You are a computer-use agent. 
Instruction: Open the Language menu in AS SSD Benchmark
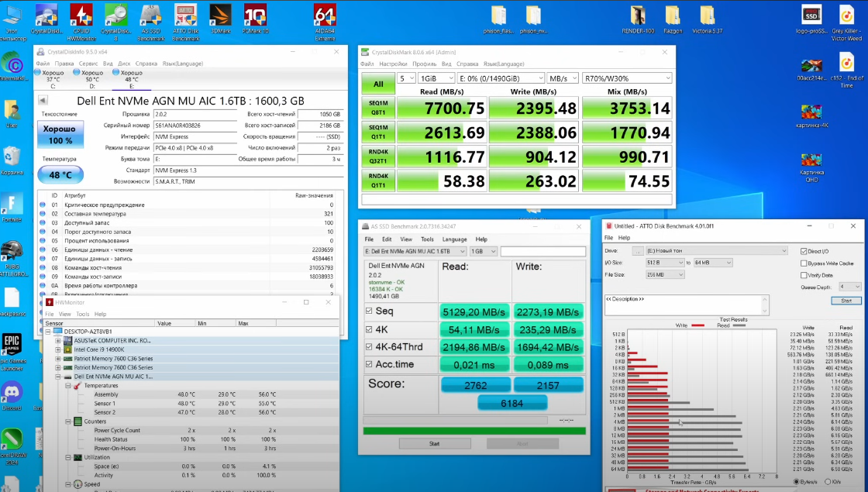coord(454,239)
